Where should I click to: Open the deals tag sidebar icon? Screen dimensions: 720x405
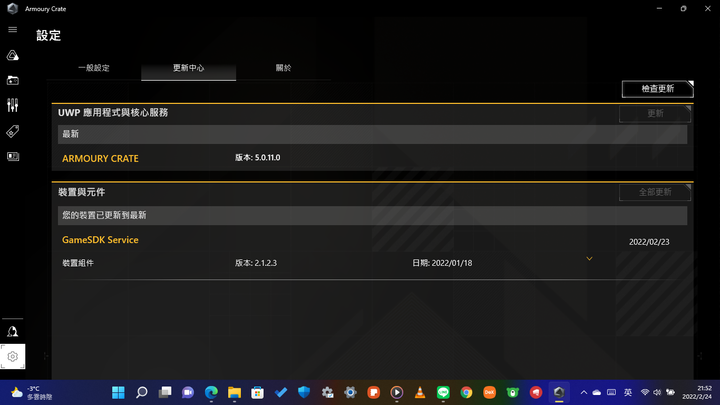click(x=12, y=131)
